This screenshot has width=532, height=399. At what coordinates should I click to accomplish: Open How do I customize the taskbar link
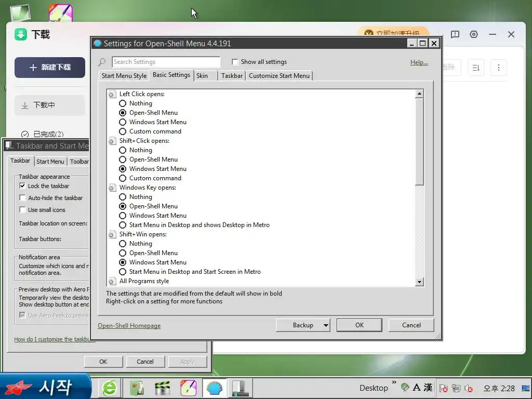coord(52,339)
